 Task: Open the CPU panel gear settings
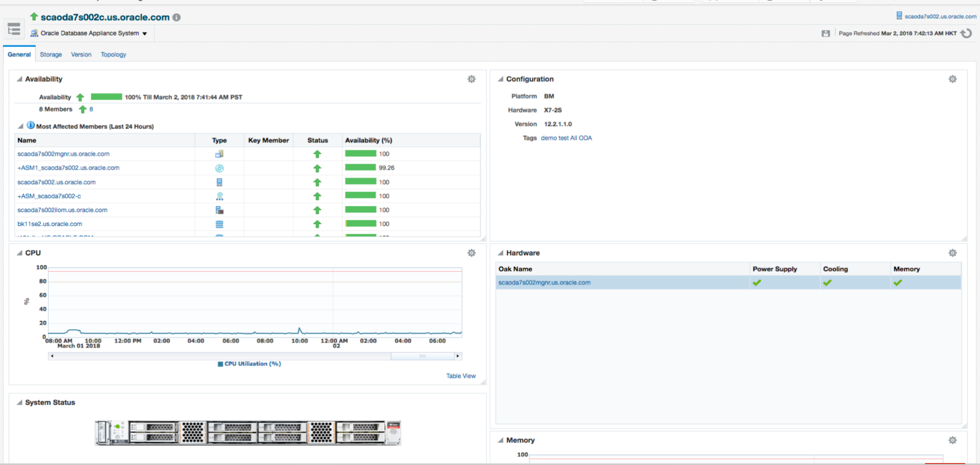point(471,253)
